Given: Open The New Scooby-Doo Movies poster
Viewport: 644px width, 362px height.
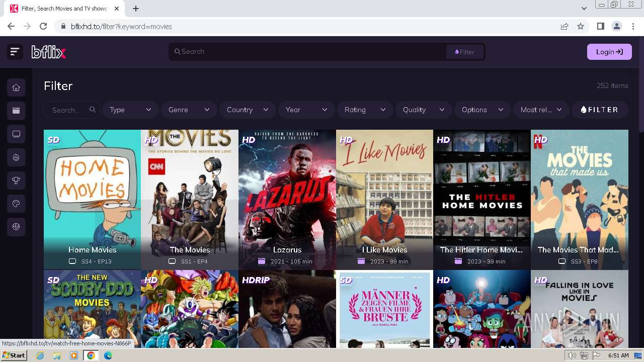Looking at the screenshot, I should [92, 309].
